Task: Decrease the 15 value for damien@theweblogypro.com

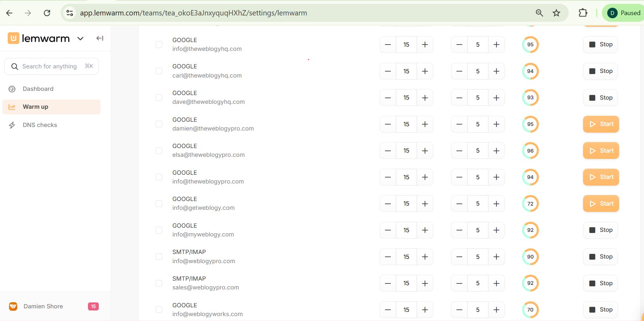Action: [x=388, y=124]
